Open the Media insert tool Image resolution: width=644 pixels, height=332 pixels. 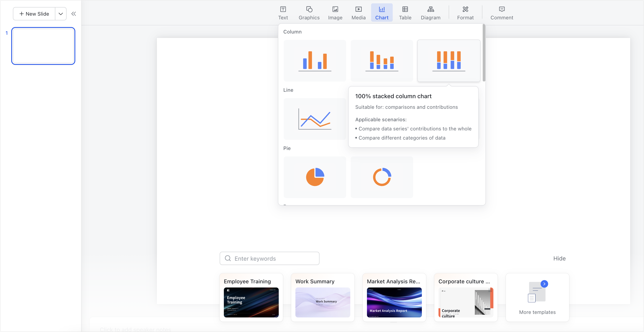tap(358, 12)
